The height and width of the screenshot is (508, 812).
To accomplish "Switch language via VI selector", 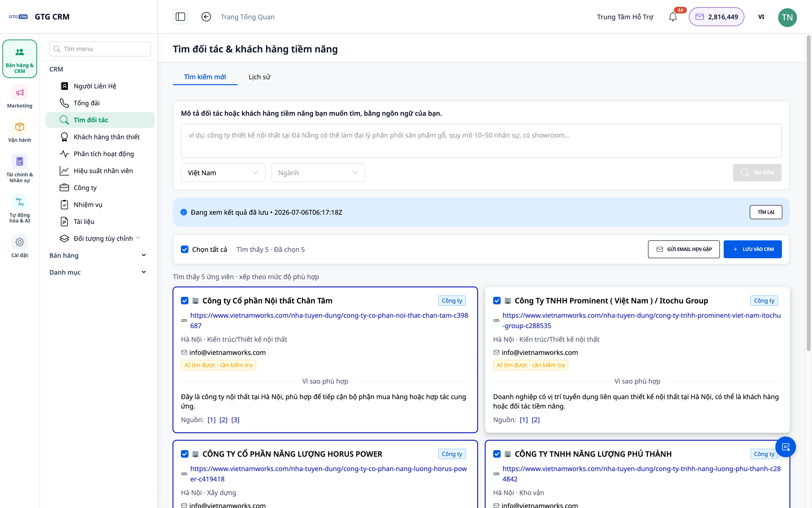I will 761,17.
